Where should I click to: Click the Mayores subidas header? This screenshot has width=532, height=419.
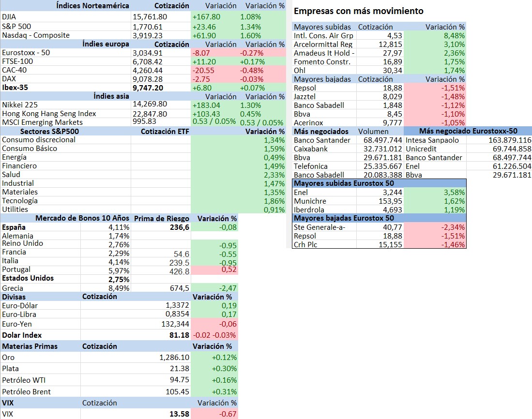coord(322,27)
